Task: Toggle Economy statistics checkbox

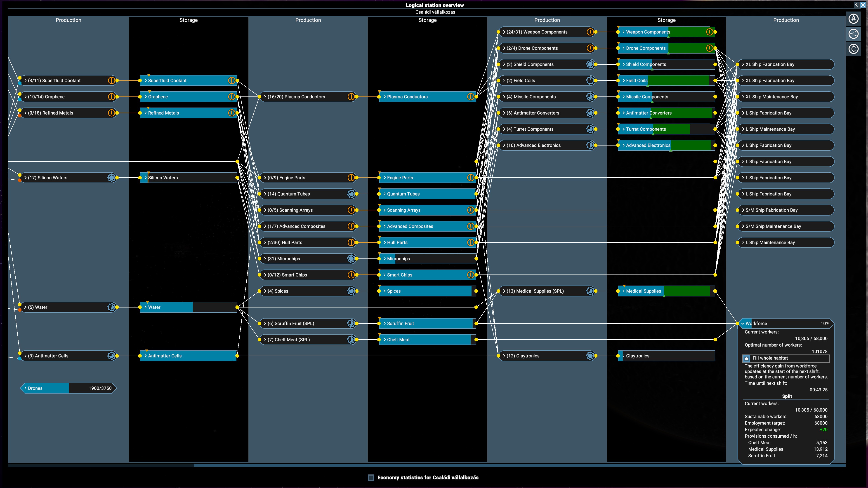Action: click(x=371, y=478)
